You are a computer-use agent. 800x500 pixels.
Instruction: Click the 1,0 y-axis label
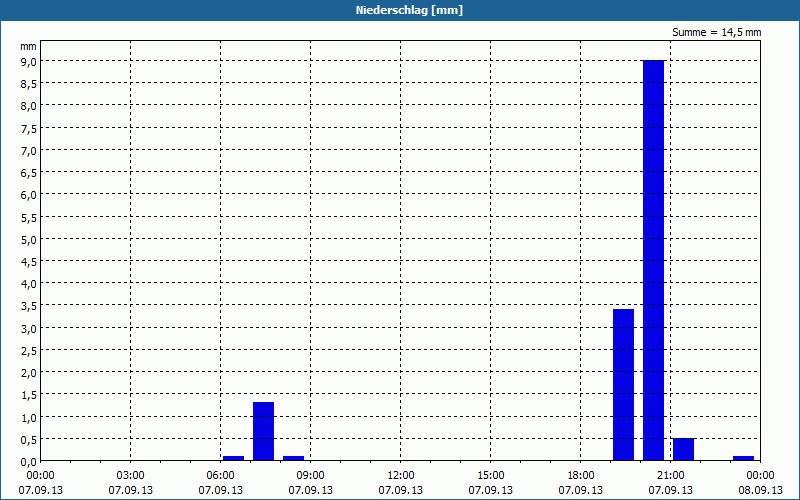pos(28,417)
